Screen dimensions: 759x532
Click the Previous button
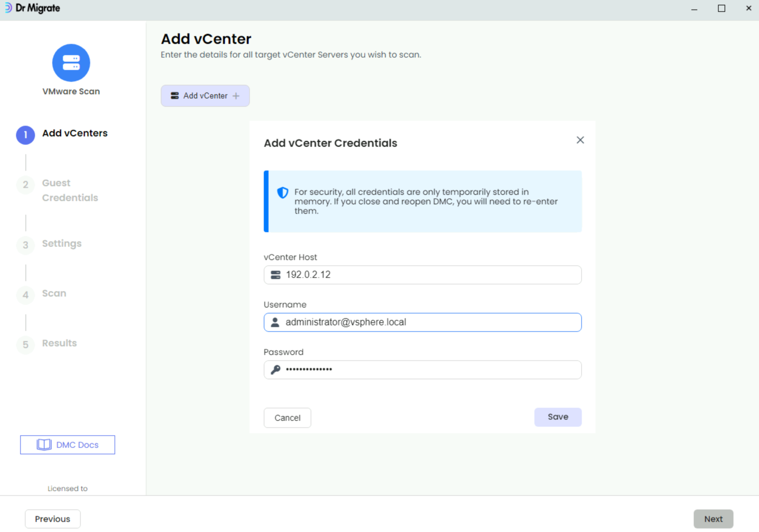(53, 519)
